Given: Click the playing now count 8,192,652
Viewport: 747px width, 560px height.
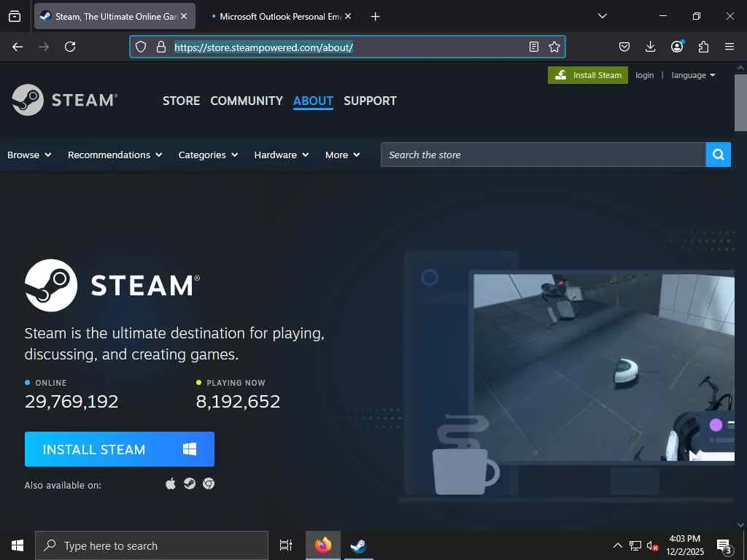Looking at the screenshot, I should (238, 402).
